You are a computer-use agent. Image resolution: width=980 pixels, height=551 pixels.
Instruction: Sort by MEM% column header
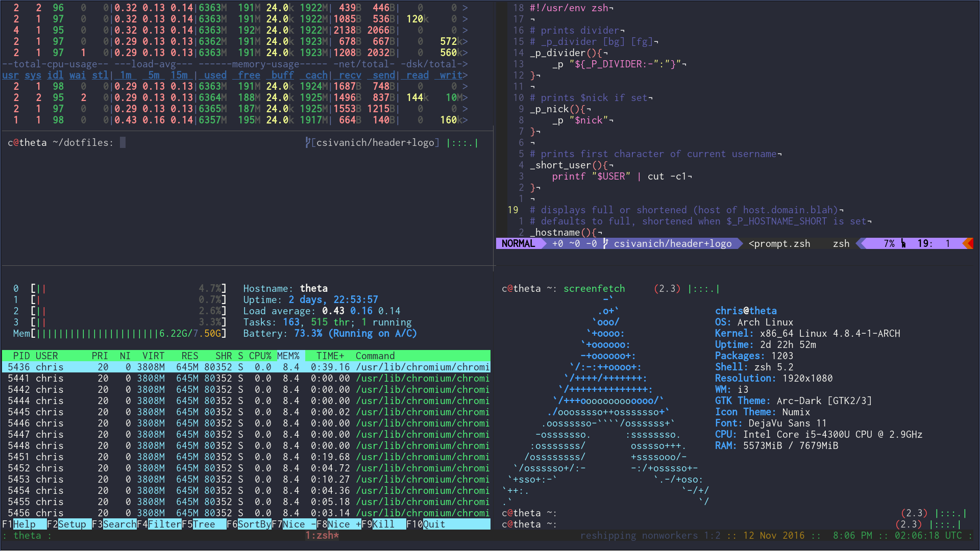[x=288, y=356]
